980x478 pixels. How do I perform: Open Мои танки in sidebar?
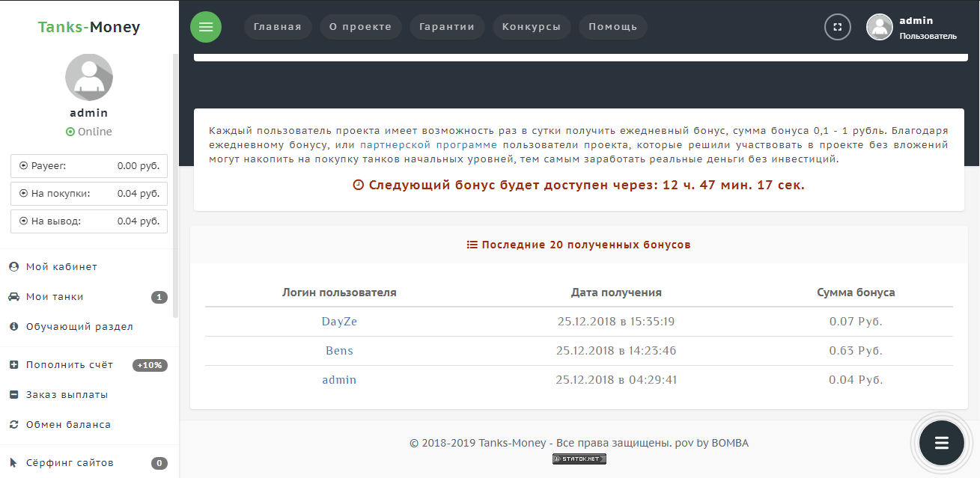point(55,297)
